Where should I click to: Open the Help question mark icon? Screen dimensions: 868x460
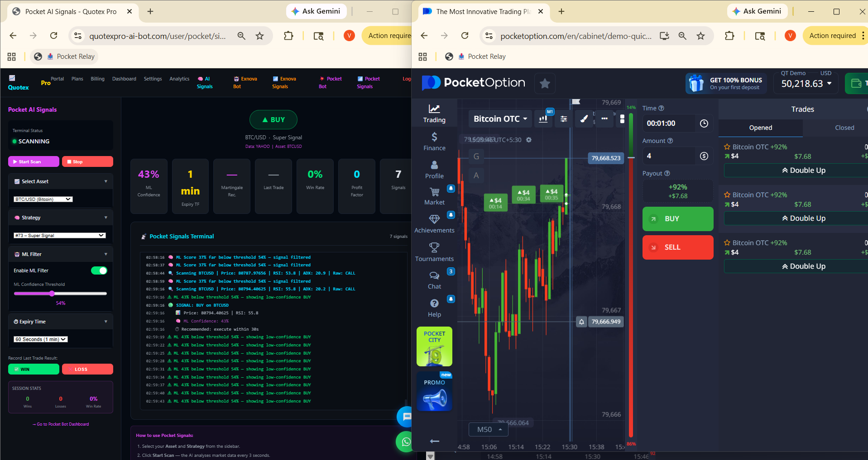pos(434,308)
